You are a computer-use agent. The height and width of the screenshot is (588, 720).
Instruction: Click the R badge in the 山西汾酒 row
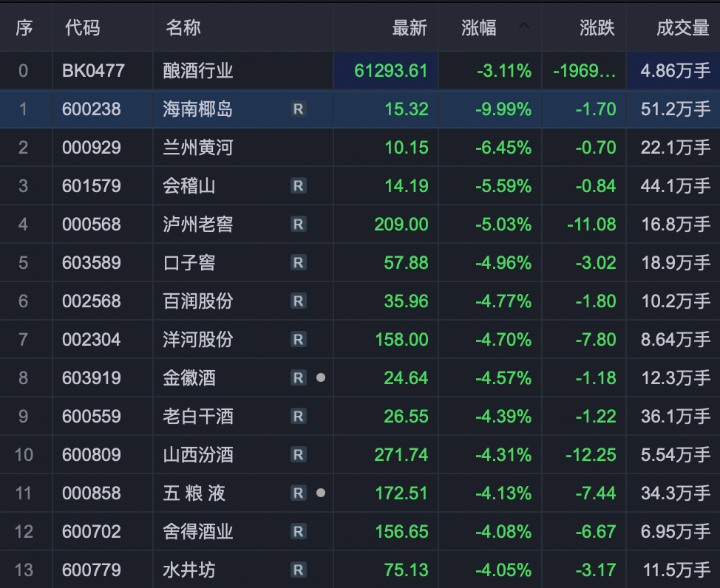pyautogui.click(x=298, y=455)
